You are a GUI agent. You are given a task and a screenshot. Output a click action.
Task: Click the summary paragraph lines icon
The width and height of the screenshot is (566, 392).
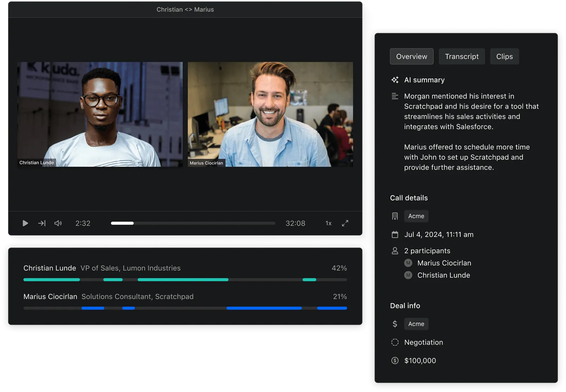(x=395, y=96)
